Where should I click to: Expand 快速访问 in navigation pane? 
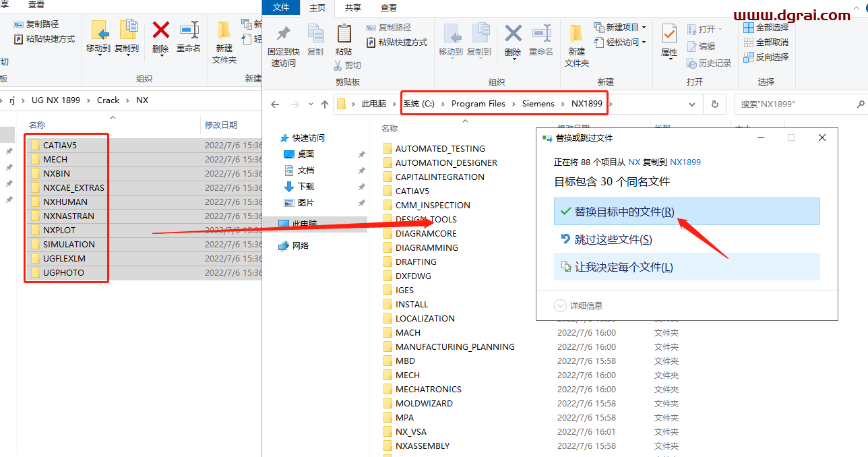pyautogui.click(x=302, y=138)
